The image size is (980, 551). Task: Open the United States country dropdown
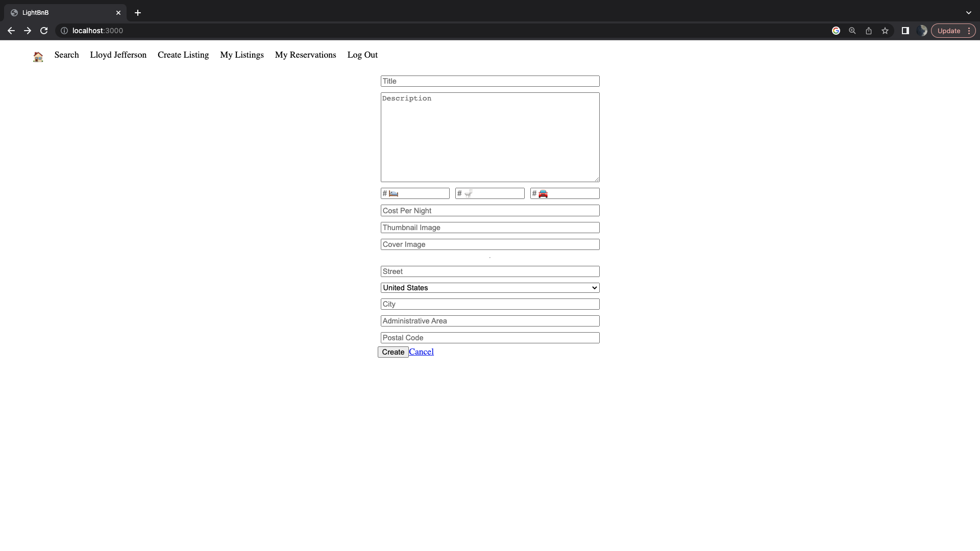click(489, 287)
